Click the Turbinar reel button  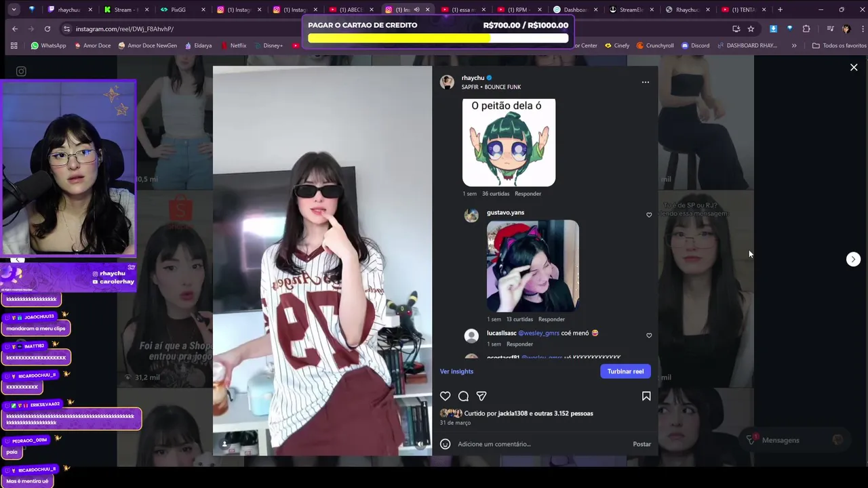(625, 371)
